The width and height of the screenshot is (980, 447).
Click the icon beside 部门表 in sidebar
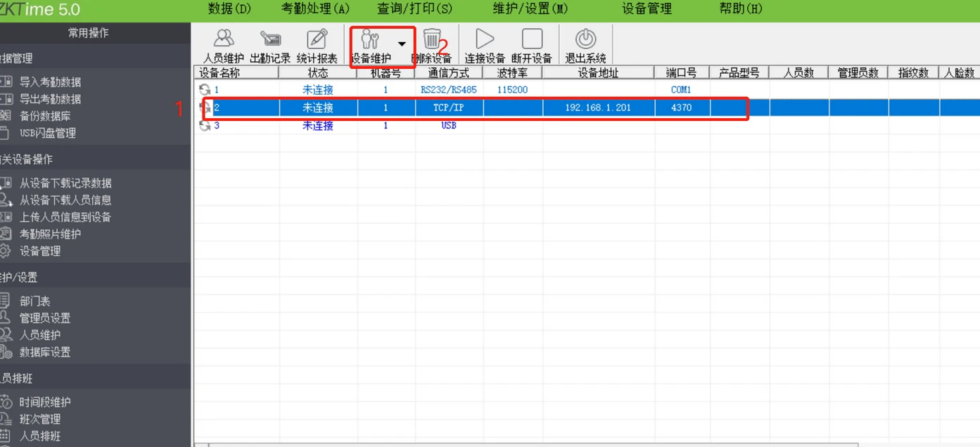(x=6, y=301)
